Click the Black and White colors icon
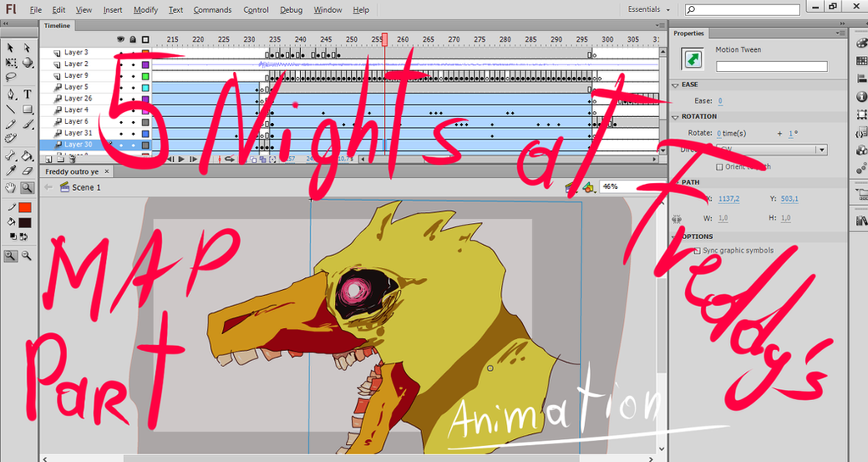 click(14, 237)
